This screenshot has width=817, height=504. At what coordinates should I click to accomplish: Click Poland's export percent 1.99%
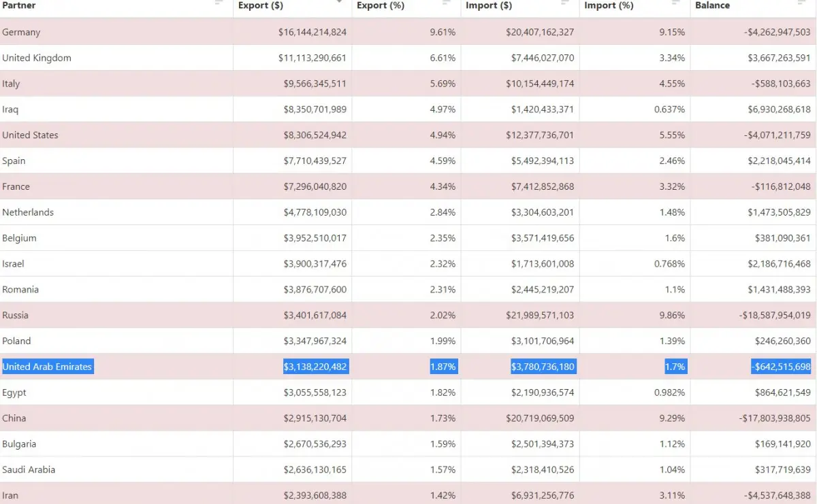click(443, 341)
